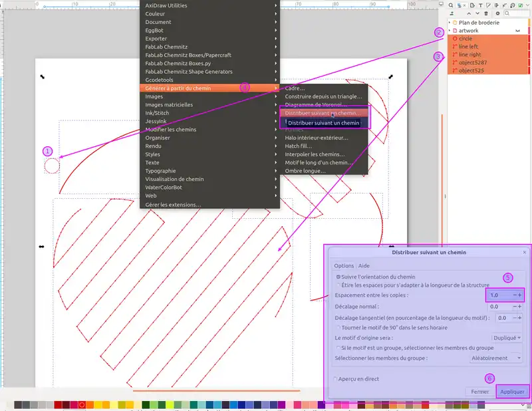Click the add layer icon
Image resolution: width=532 pixels, height=411 pixels.
[x=452, y=13]
